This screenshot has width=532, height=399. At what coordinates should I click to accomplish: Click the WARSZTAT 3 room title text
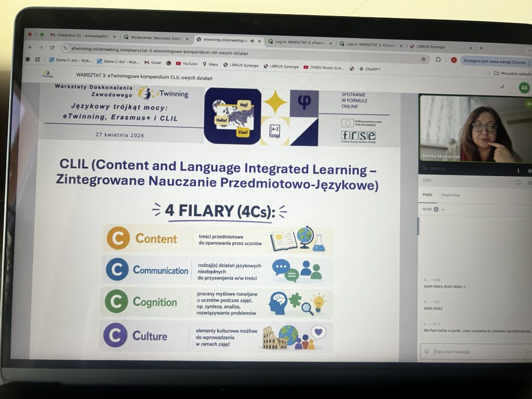coord(144,76)
